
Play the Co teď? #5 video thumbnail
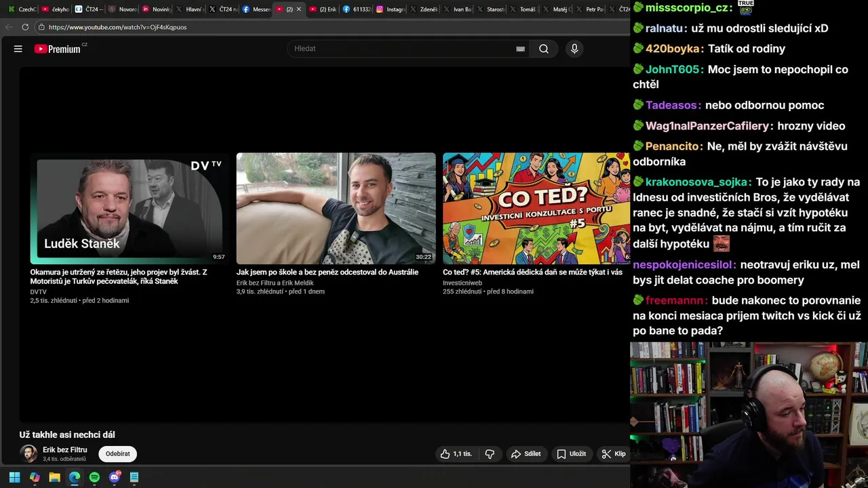pyautogui.click(x=536, y=209)
